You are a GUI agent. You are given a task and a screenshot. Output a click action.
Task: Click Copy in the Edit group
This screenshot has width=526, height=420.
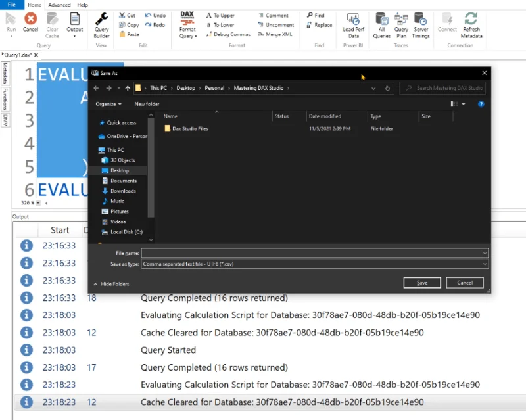(129, 25)
